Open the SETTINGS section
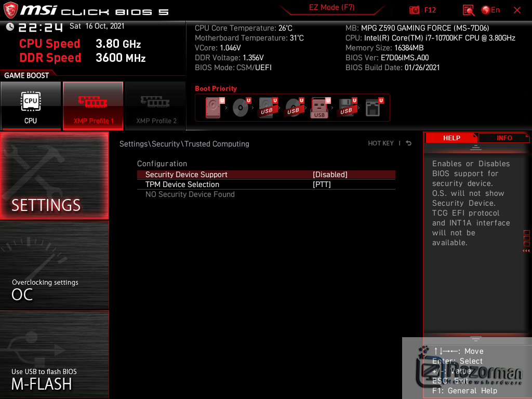 coord(54,176)
